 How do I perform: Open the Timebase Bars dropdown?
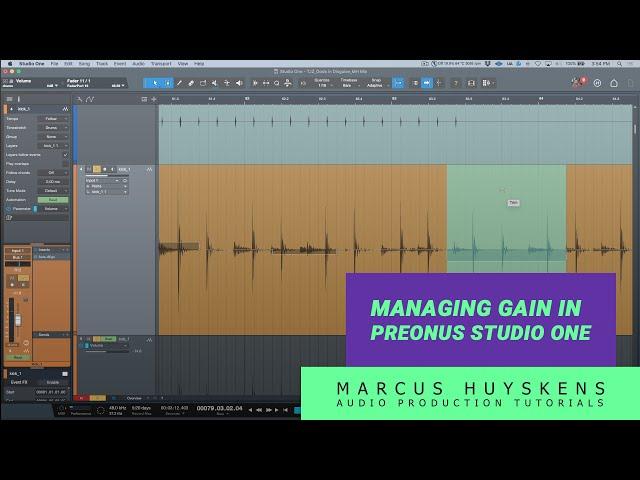pyautogui.click(x=349, y=83)
